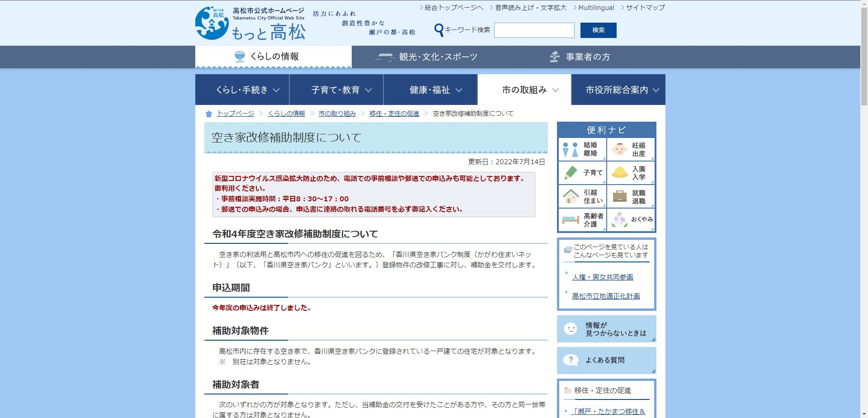Click question mark icon よくある質問
The width and height of the screenshot is (868, 418).
(x=571, y=361)
